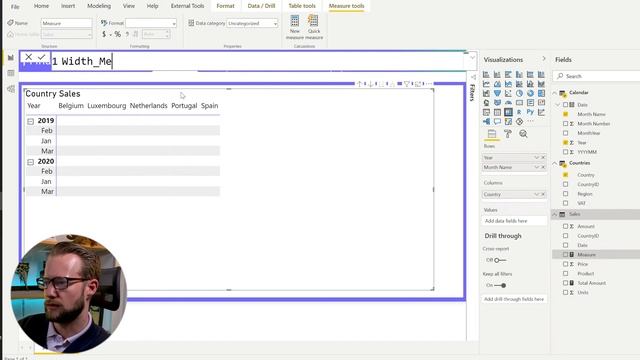
Task: Open the Modeling ribbon tab
Action: 99,6
